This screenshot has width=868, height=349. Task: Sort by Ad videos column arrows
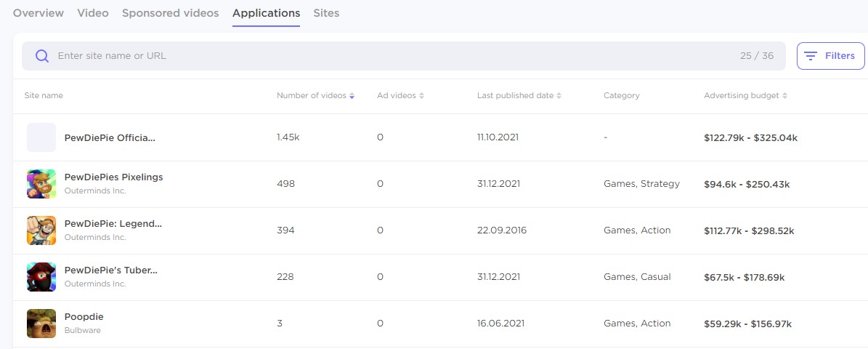point(421,96)
